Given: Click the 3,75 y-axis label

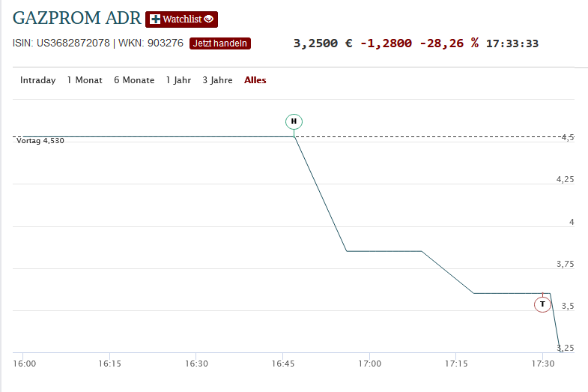Looking at the screenshot, I should tap(565, 264).
